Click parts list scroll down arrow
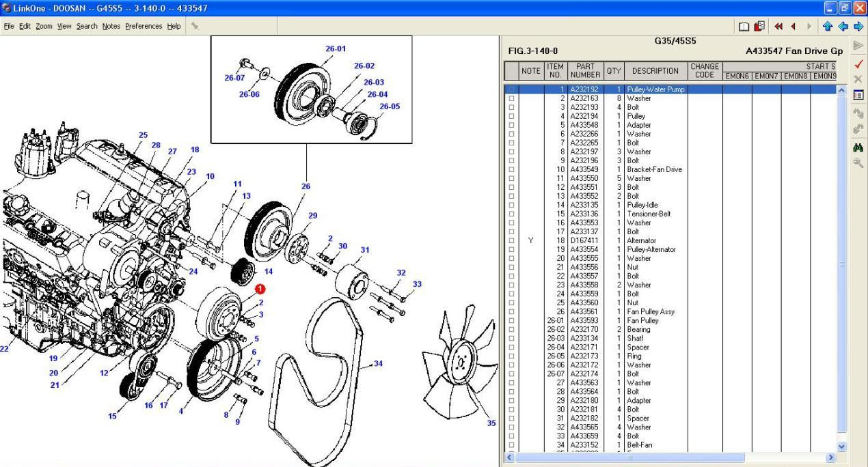Viewport: 868px width, 467px height. coord(841,446)
